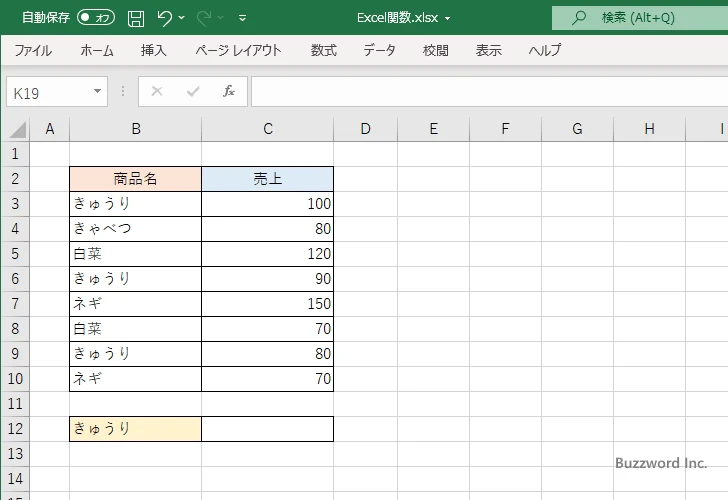Click the 商品名 header cell

pyautogui.click(x=136, y=179)
